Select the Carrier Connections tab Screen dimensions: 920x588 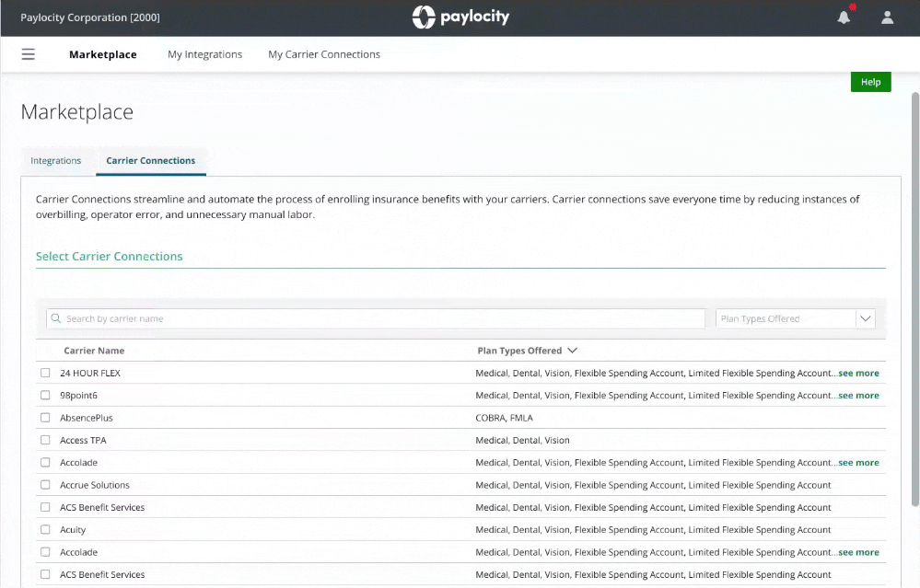pos(151,161)
